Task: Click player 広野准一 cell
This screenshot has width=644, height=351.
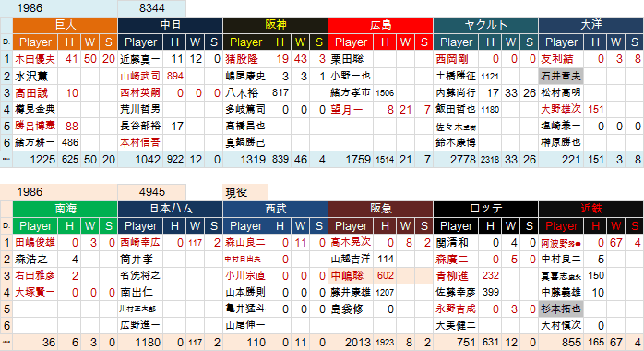Action: point(140,325)
